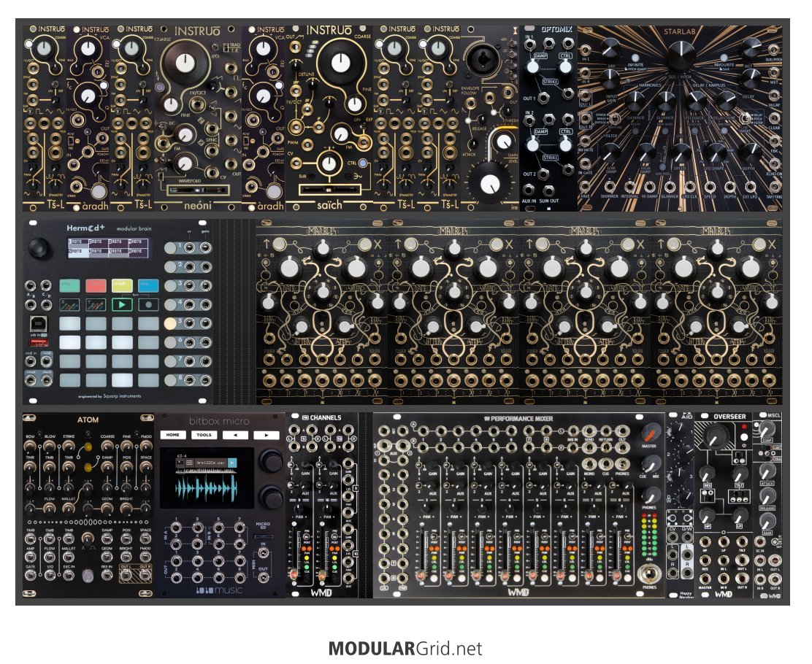Click the Overseer RES knob
Screen dimensions: 812x664
click(x=707, y=473)
